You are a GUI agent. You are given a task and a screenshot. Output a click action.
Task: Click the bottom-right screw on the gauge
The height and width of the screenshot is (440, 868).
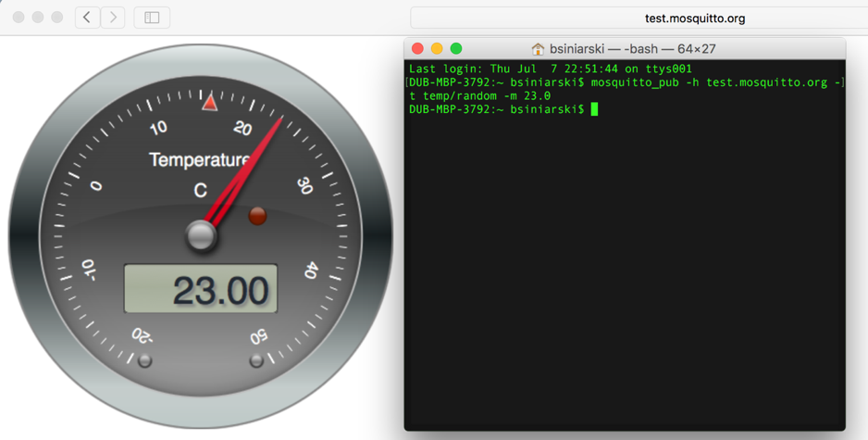256,360
